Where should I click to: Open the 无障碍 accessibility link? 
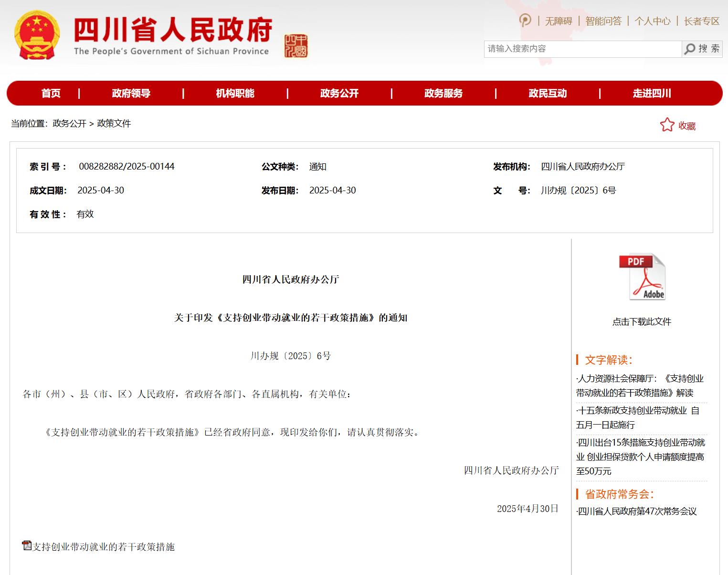[x=559, y=21]
